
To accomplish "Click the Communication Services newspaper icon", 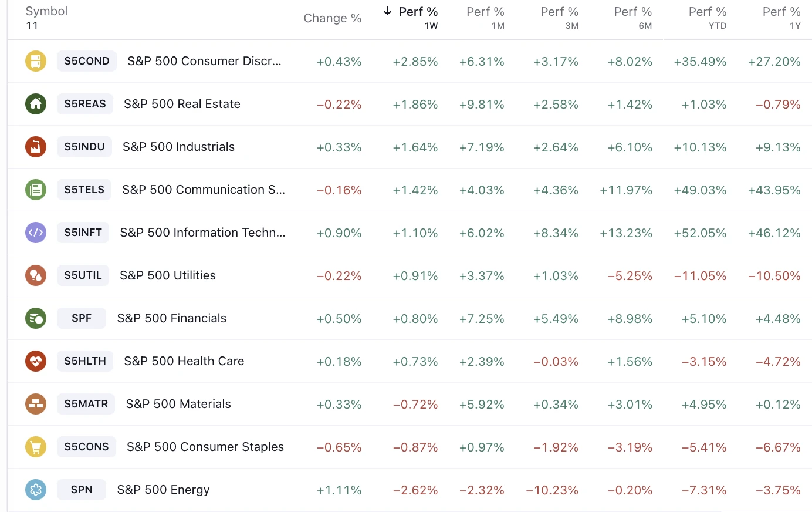I will click(x=36, y=190).
